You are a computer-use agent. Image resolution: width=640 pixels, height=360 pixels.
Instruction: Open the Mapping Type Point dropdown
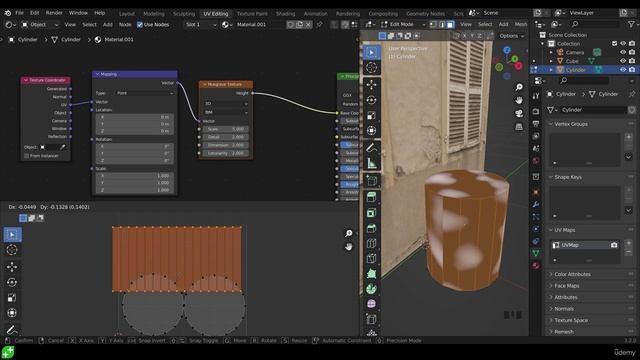tap(144, 93)
